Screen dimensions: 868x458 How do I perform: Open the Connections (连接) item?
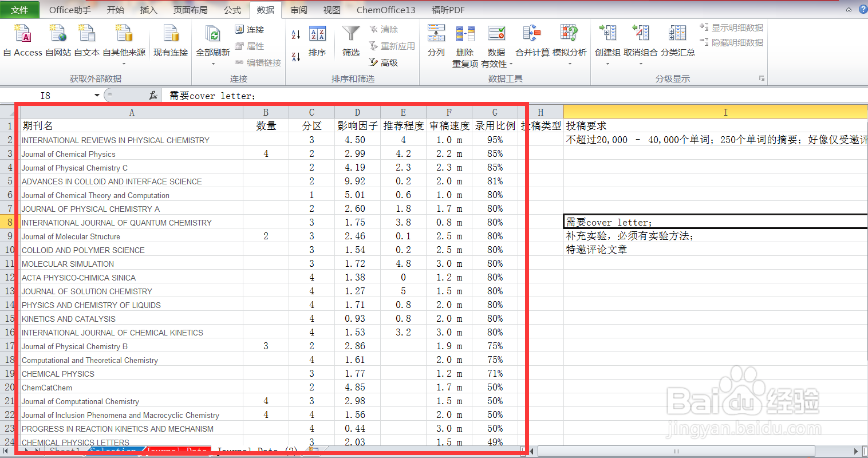tap(250, 30)
